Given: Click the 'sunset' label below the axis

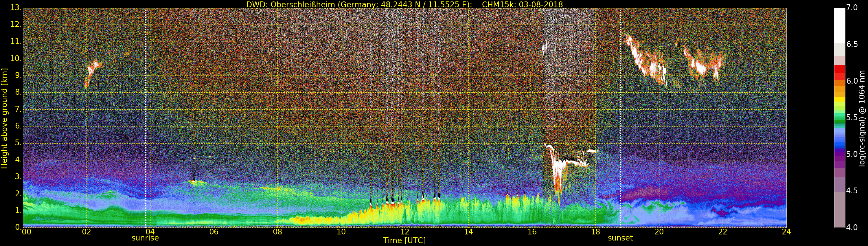Looking at the screenshot, I should 620,238.
